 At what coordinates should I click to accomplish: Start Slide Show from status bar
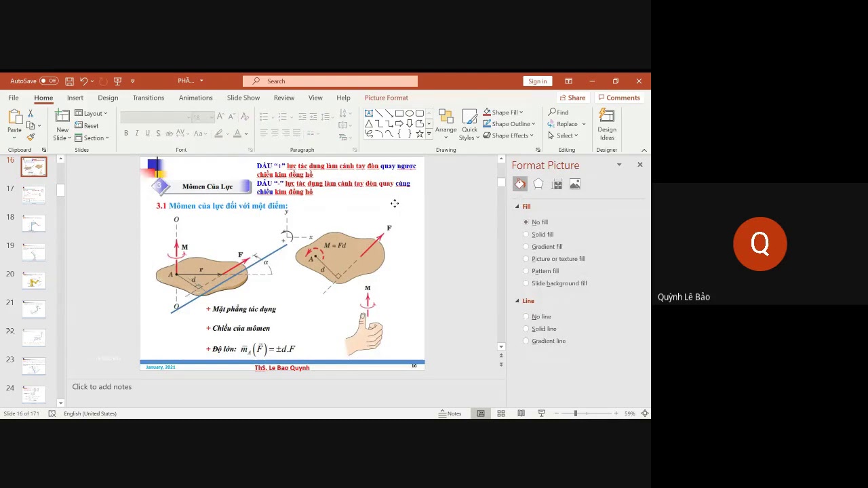(541, 413)
